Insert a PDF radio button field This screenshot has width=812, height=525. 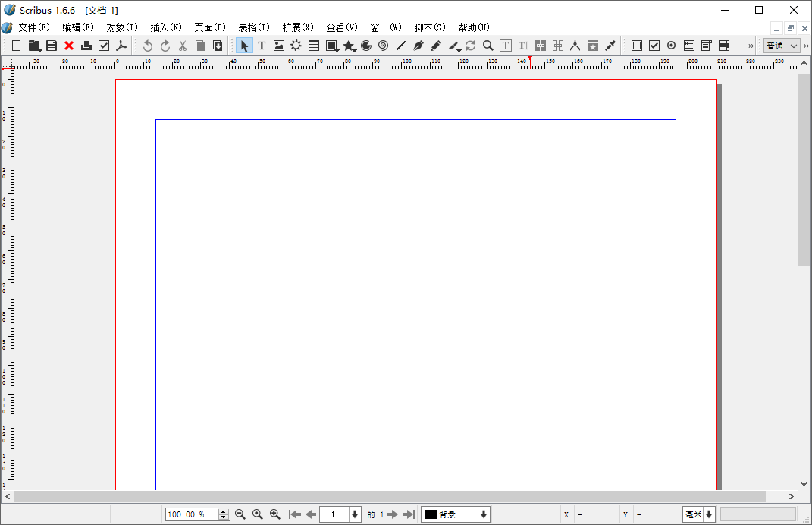point(671,45)
